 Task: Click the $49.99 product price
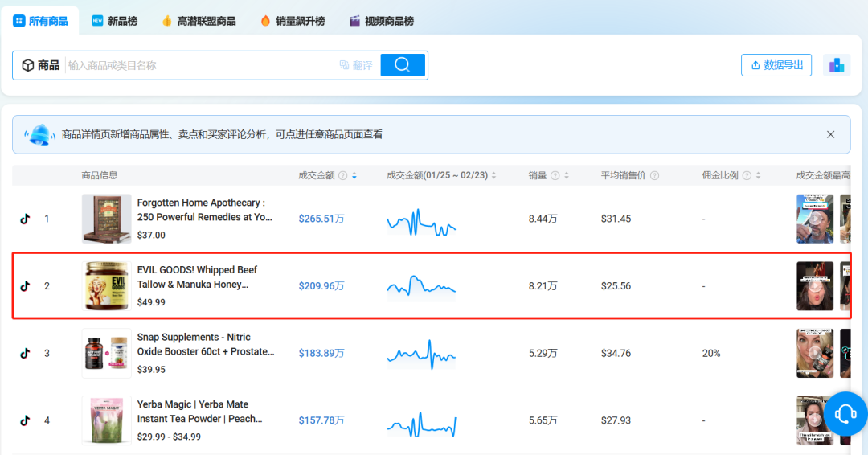tap(151, 302)
